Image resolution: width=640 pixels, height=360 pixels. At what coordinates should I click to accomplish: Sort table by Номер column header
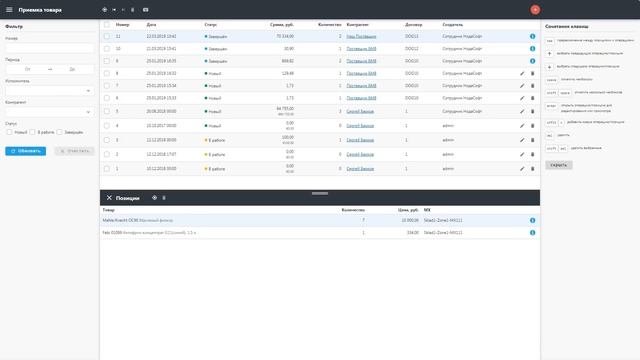click(122, 24)
